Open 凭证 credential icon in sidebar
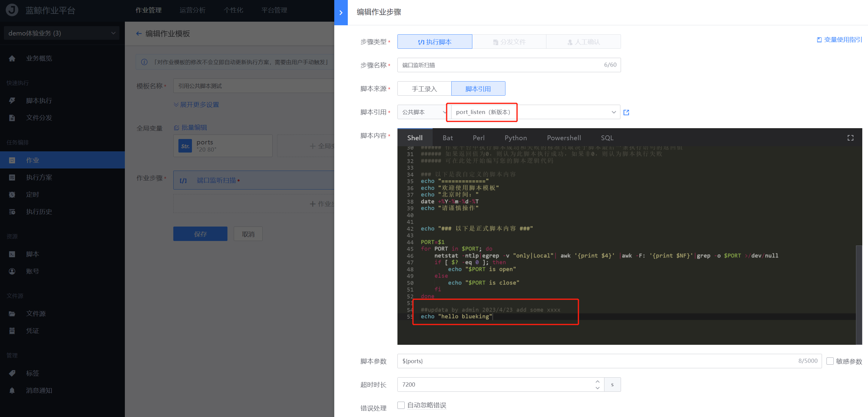Viewport: 868px width, 417px height. pos(12,331)
